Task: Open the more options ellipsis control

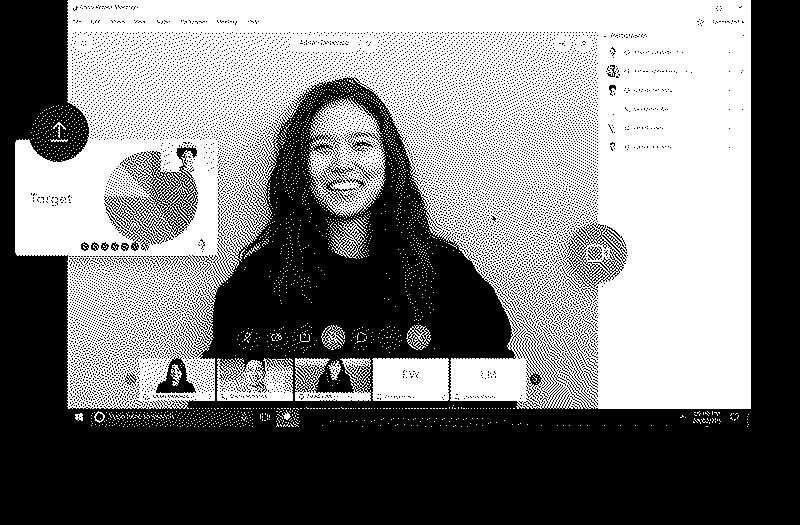Action: [x=390, y=338]
